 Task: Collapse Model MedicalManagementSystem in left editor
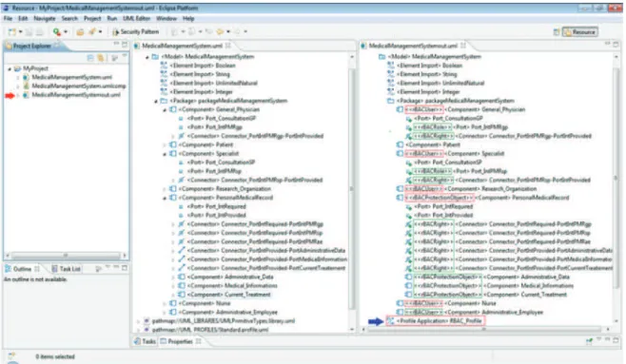tap(147, 57)
